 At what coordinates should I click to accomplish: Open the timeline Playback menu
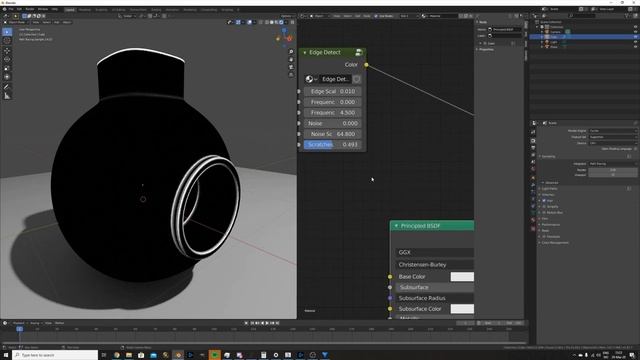(19, 323)
